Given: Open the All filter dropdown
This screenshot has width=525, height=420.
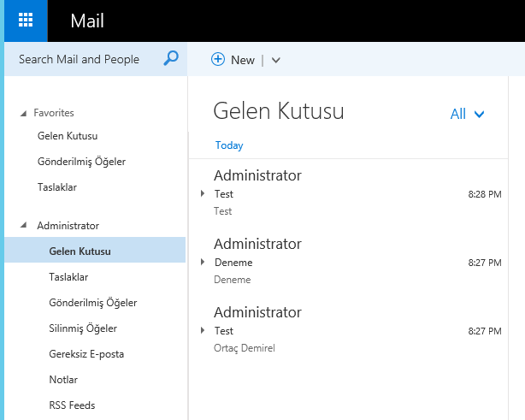Looking at the screenshot, I should [x=467, y=114].
